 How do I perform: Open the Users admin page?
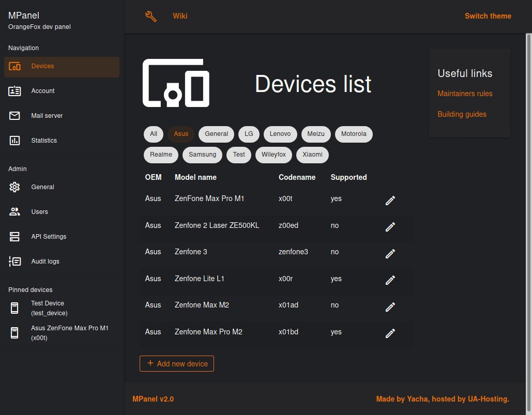tap(62, 211)
